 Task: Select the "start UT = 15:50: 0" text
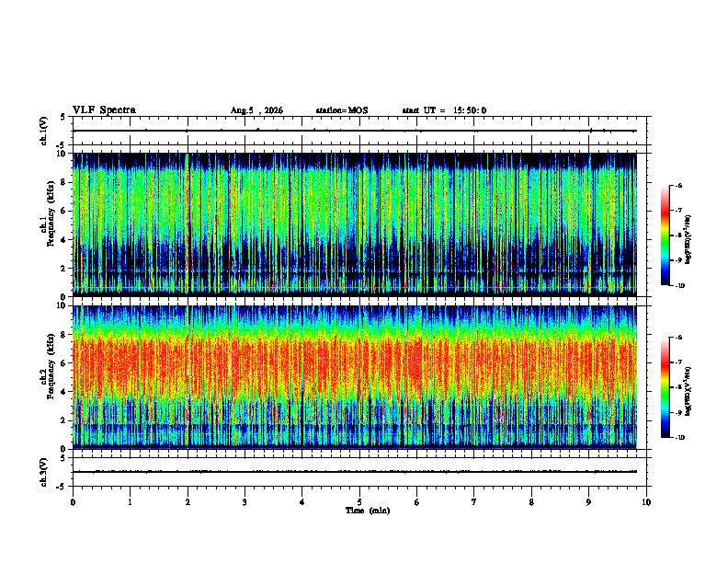tap(444, 110)
